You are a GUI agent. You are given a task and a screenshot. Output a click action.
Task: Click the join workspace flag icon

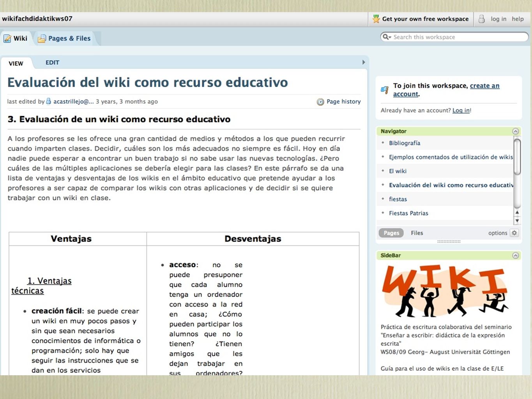pos(385,90)
